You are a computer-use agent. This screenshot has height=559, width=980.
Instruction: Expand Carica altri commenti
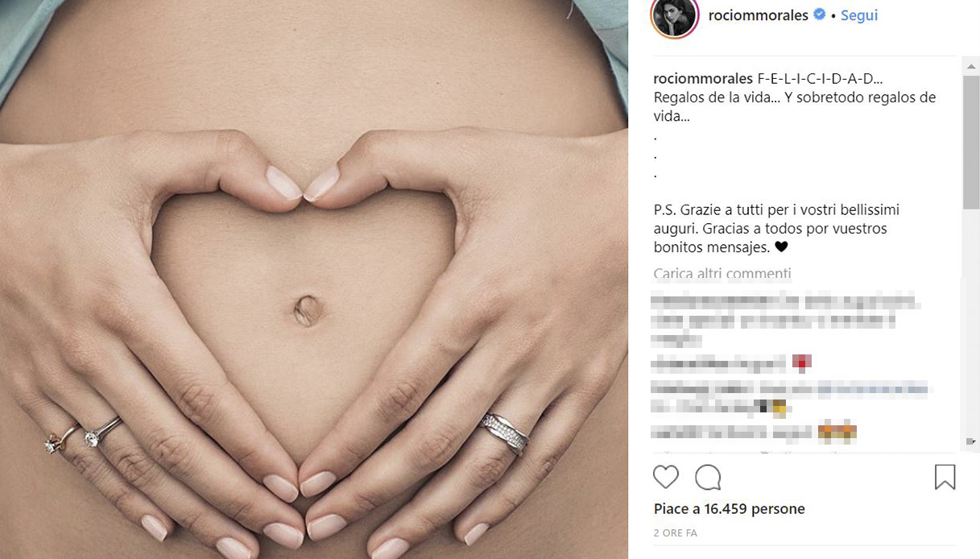(722, 274)
